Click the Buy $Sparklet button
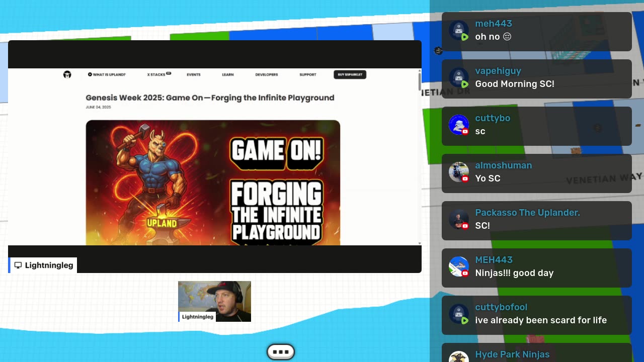This screenshot has width=644, height=362. click(x=350, y=74)
